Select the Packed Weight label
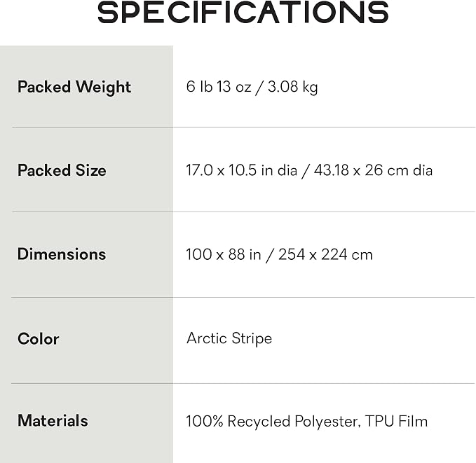The image size is (476, 463). [74, 87]
